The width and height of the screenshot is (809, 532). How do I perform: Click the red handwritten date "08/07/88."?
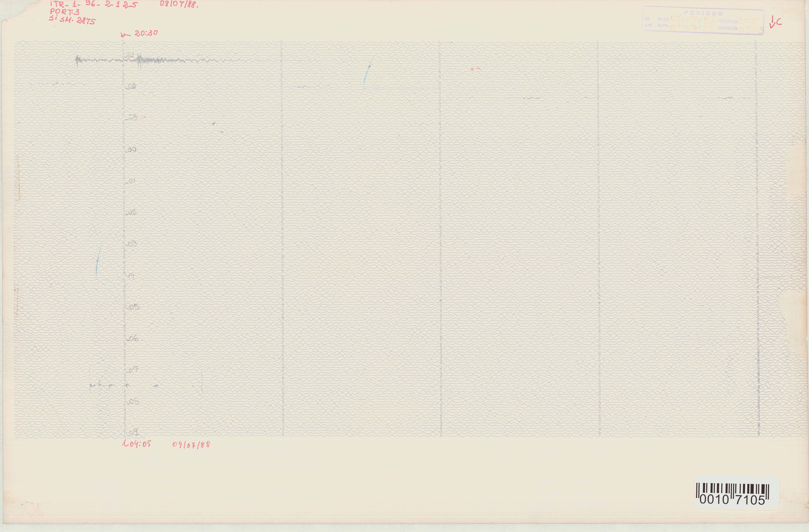pyautogui.click(x=179, y=4)
